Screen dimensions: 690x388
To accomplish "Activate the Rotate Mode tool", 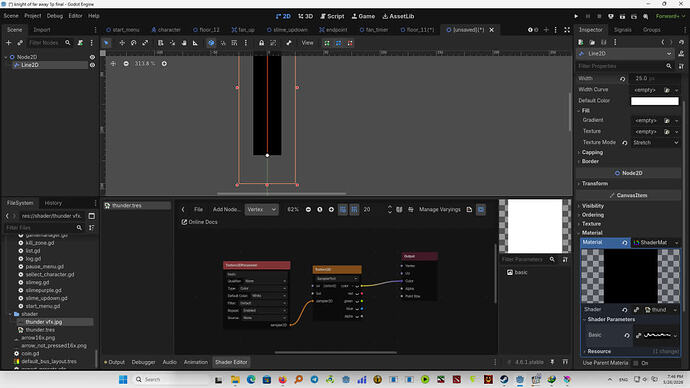I will click(133, 43).
